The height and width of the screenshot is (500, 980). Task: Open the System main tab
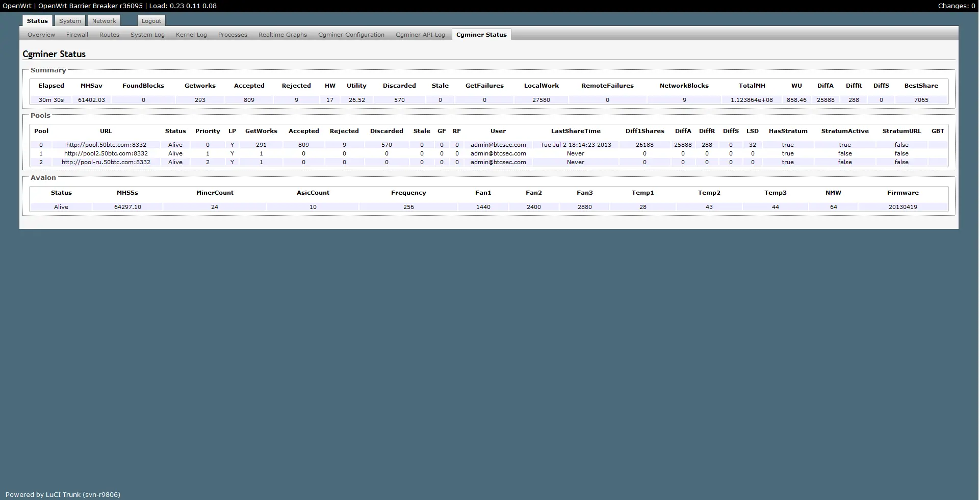[x=70, y=21]
